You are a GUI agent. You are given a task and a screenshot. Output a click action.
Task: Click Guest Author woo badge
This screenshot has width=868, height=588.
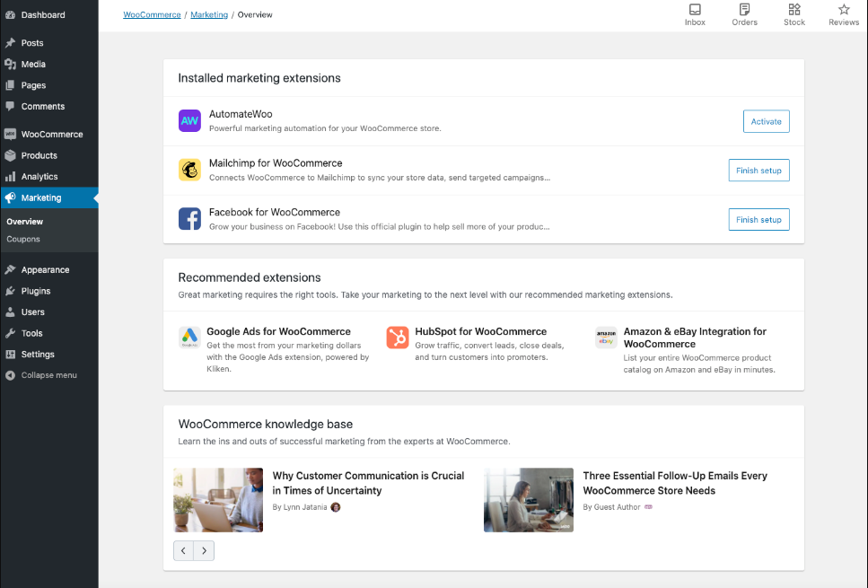648,506
